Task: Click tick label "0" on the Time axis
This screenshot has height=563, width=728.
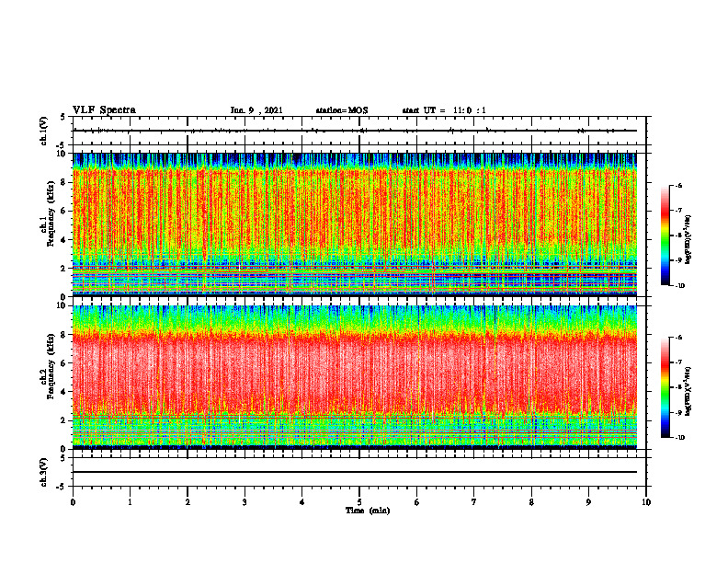Action: pyautogui.click(x=73, y=502)
